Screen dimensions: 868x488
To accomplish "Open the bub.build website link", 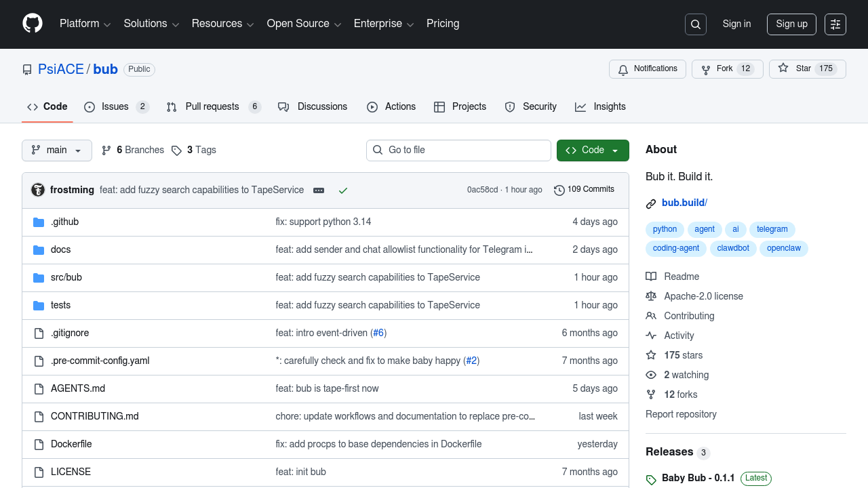I will tap(684, 203).
